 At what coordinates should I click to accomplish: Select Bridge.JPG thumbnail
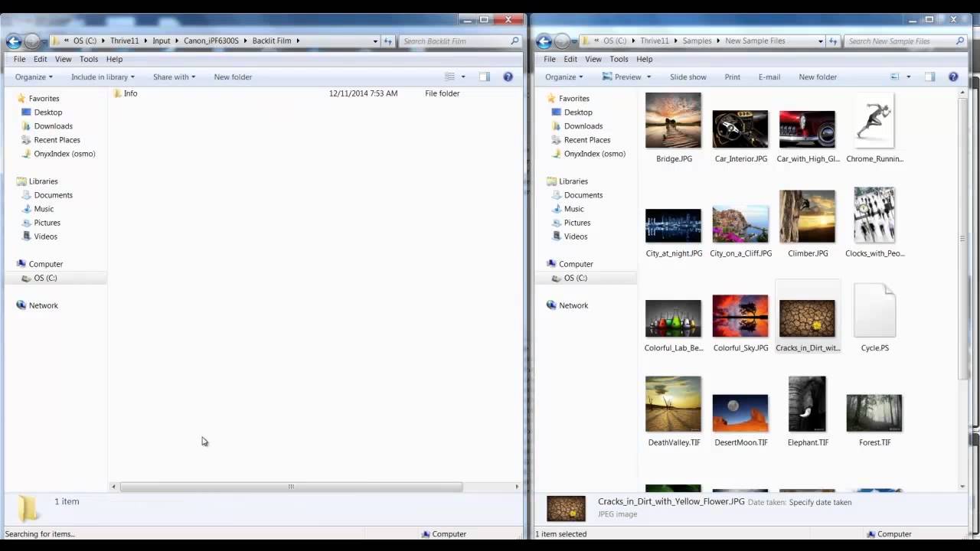(x=673, y=120)
